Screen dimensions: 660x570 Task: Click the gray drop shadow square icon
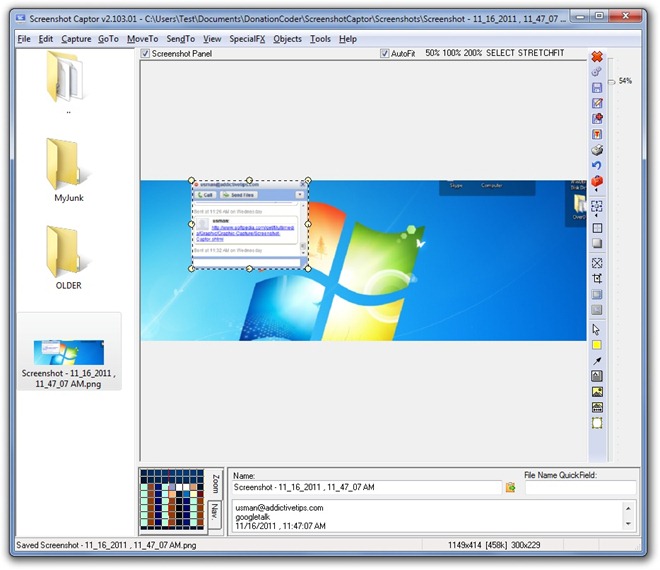pos(597,243)
